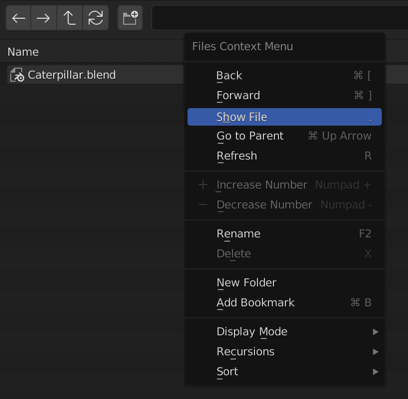
Task: Select New Folder menu entry
Action: (x=285, y=283)
